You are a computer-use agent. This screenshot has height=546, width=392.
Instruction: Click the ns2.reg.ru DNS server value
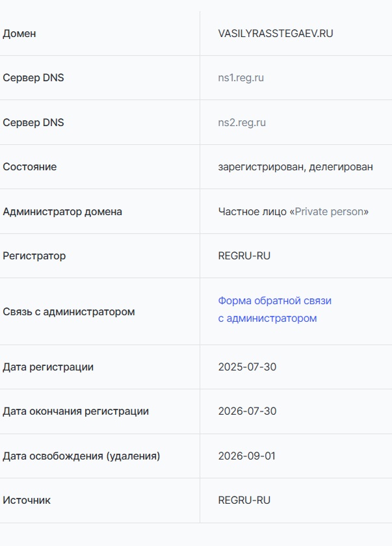click(x=242, y=123)
